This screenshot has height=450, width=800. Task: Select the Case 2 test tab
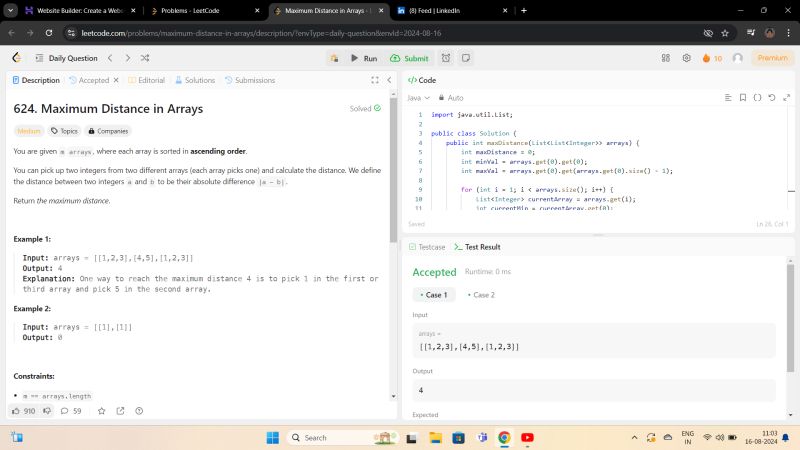[x=481, y=295]
